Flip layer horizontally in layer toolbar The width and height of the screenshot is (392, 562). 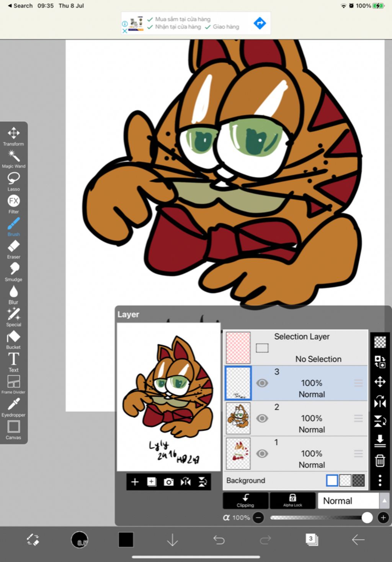click(186, 482)
